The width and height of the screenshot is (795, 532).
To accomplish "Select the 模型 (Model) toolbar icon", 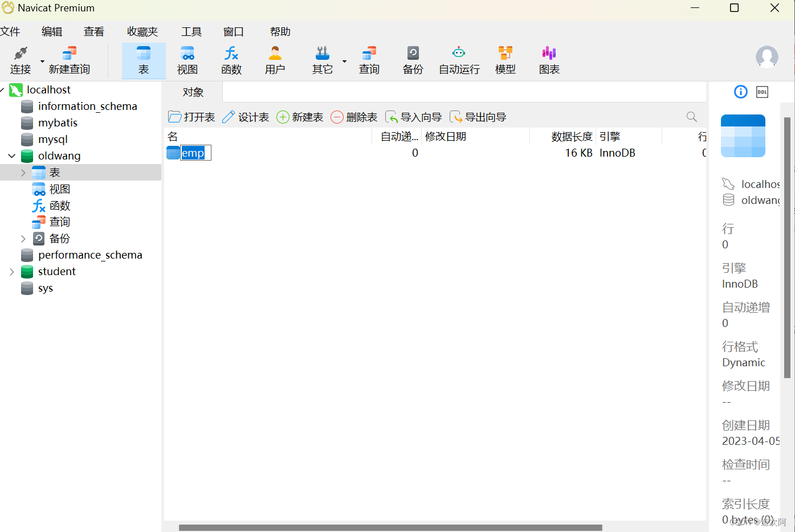I will 505,59.
